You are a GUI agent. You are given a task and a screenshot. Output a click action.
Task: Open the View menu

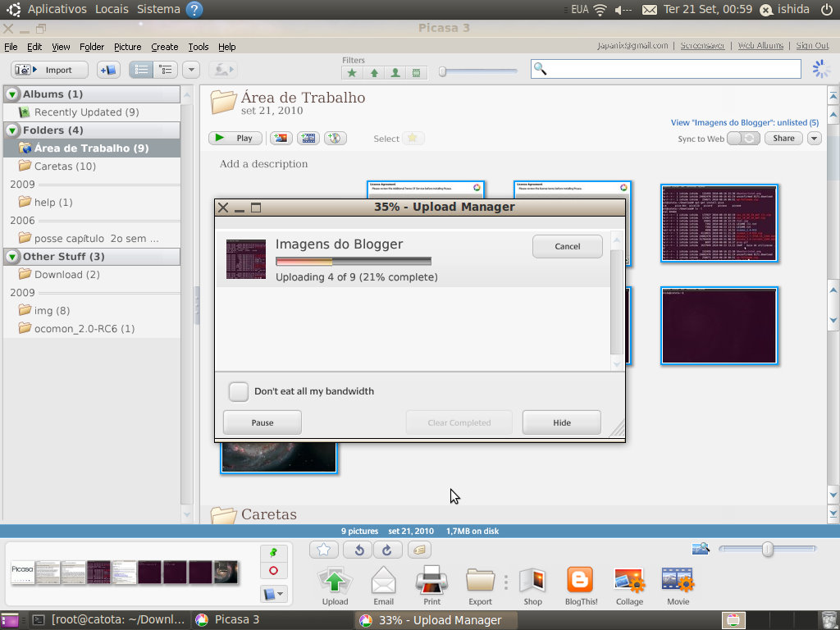point(61,47)
